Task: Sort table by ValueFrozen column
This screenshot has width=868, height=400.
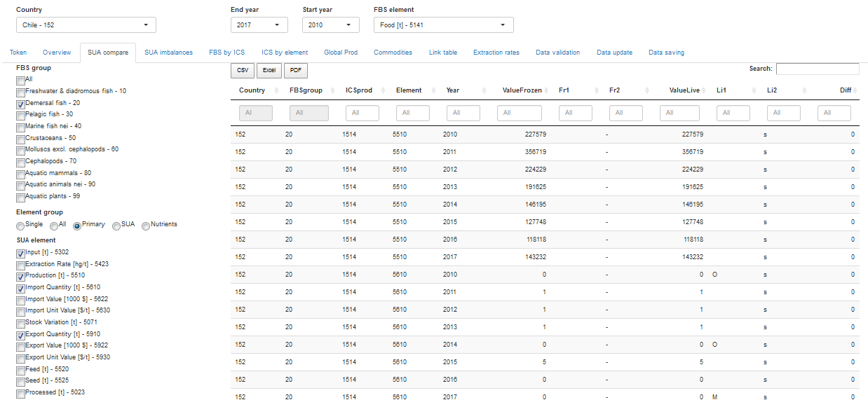Action: click(x=522, y=90)
